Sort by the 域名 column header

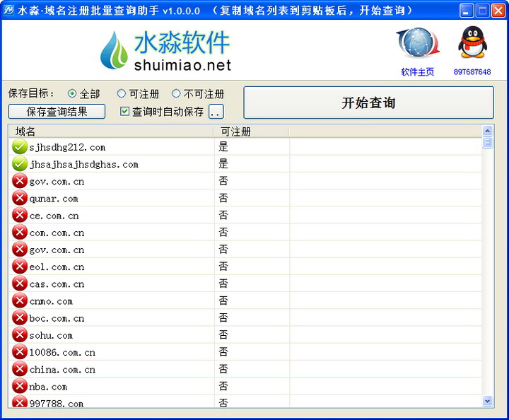point(111,132)
